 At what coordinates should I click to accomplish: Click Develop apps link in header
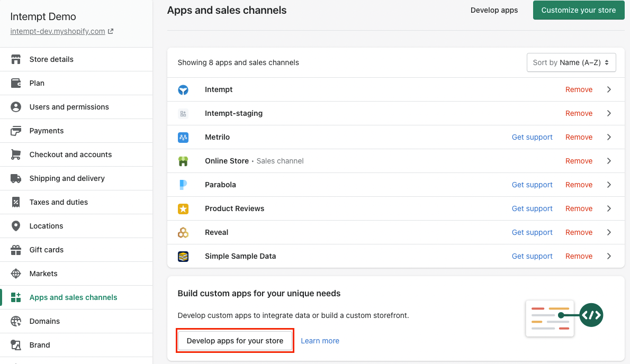point(494,11)
